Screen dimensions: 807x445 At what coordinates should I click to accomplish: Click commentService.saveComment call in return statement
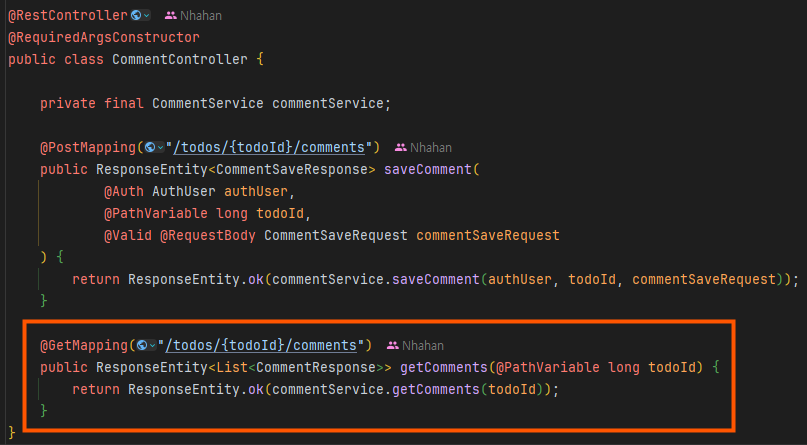click(376, 279)
